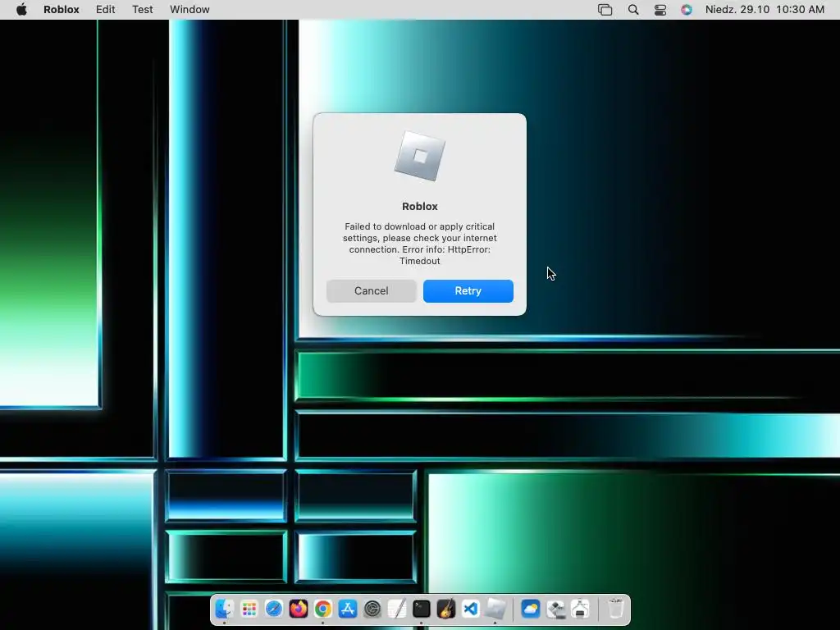Viewport: 840px width, 630px height.
Task: Open Visual Studio Code from the Dock
Action: tap(470, 609)
